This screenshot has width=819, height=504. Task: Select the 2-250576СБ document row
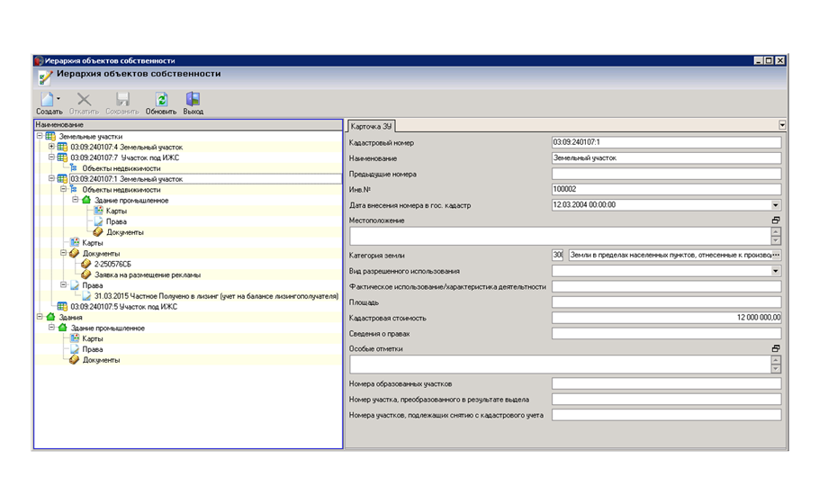112,265
